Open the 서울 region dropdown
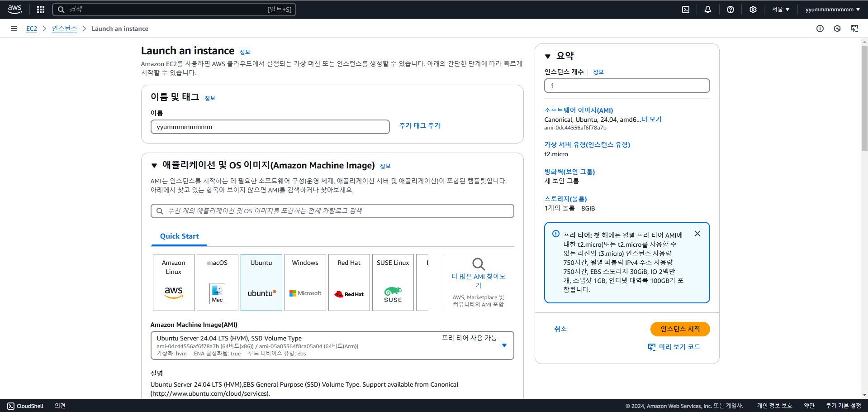Screen dimensions: 868x412 point(781,10)
